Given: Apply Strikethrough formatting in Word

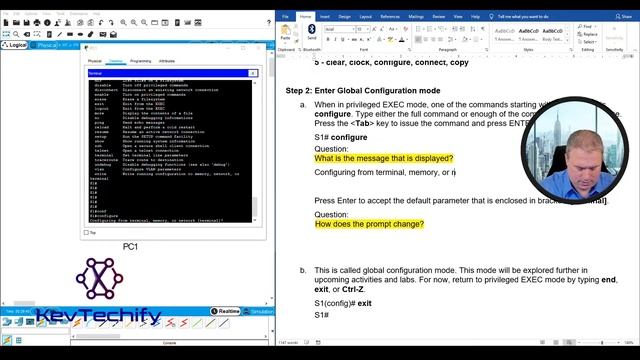Looking at the screenshot, I should 354,40.
